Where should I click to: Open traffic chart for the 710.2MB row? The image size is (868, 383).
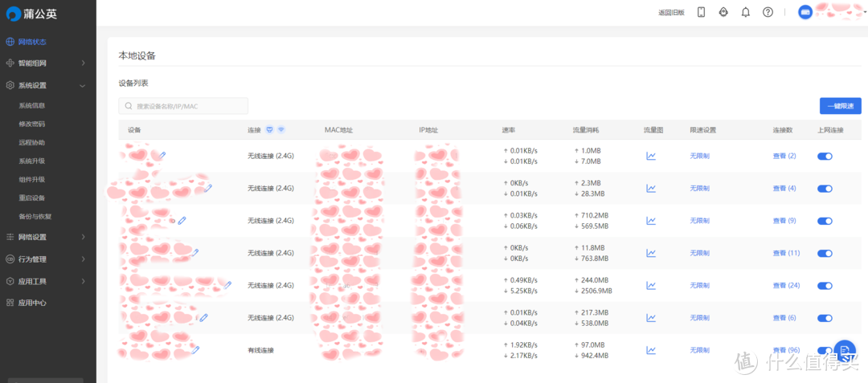[651, 221]
